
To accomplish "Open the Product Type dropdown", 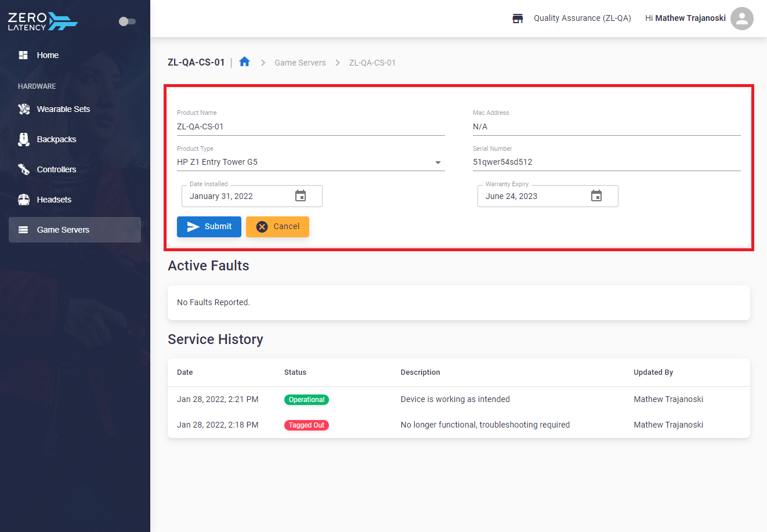I will pyautogui.click(x=311, y=162).
